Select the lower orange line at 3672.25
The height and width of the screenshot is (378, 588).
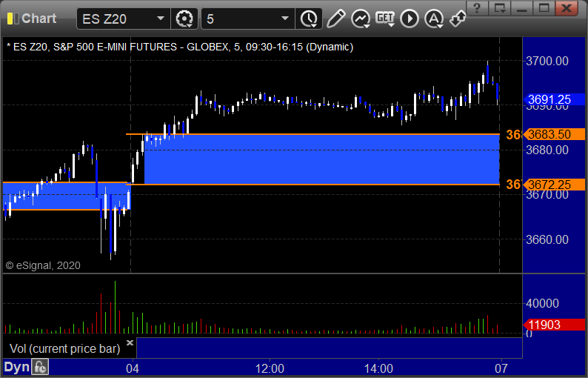click(313, 185)
